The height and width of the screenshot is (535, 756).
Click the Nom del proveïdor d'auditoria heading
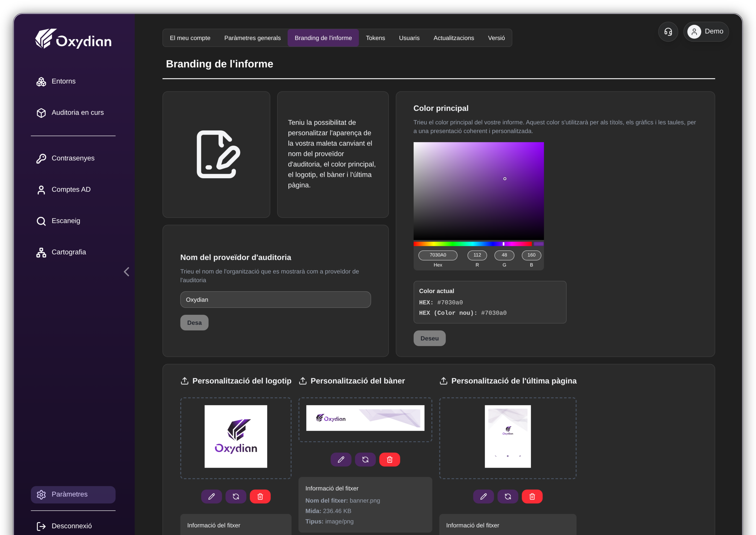pyautogui.click(x=236, y=257)
